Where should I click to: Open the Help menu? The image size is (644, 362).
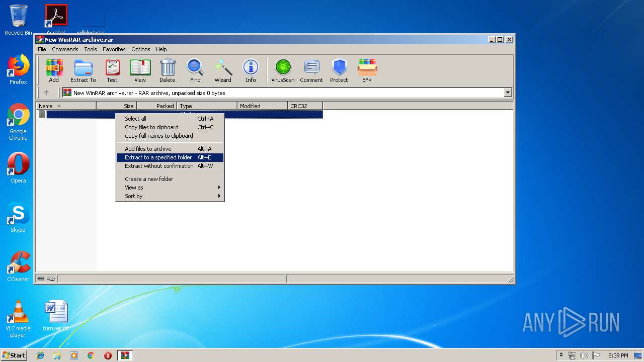161,49
